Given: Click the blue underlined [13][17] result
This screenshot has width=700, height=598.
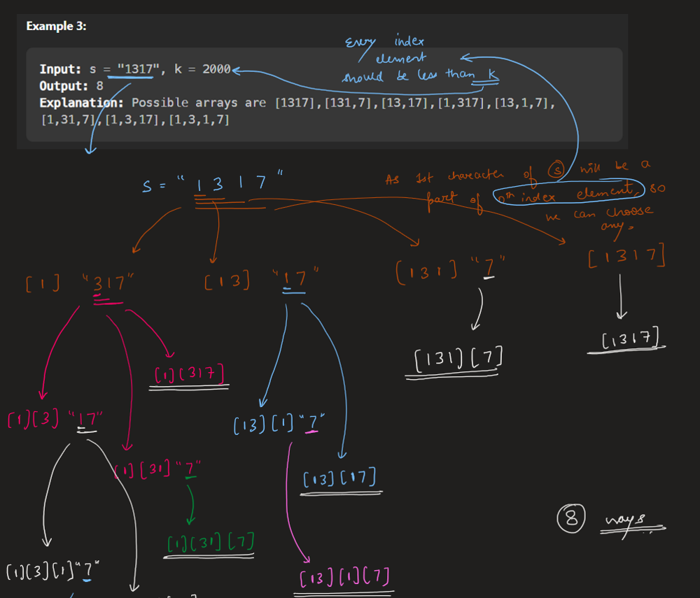Looking at the screenshot, I should click(x=340, y=478).
